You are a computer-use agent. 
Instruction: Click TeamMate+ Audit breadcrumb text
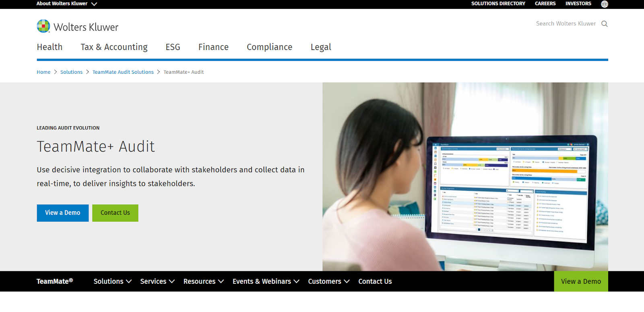(x=184, y=72)
